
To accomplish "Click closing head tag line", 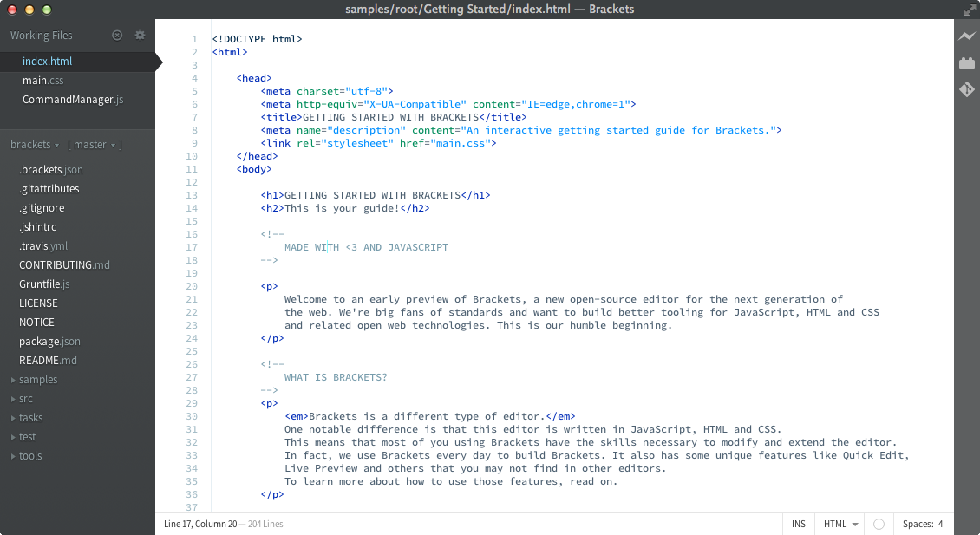I will (x=257, y=156).
